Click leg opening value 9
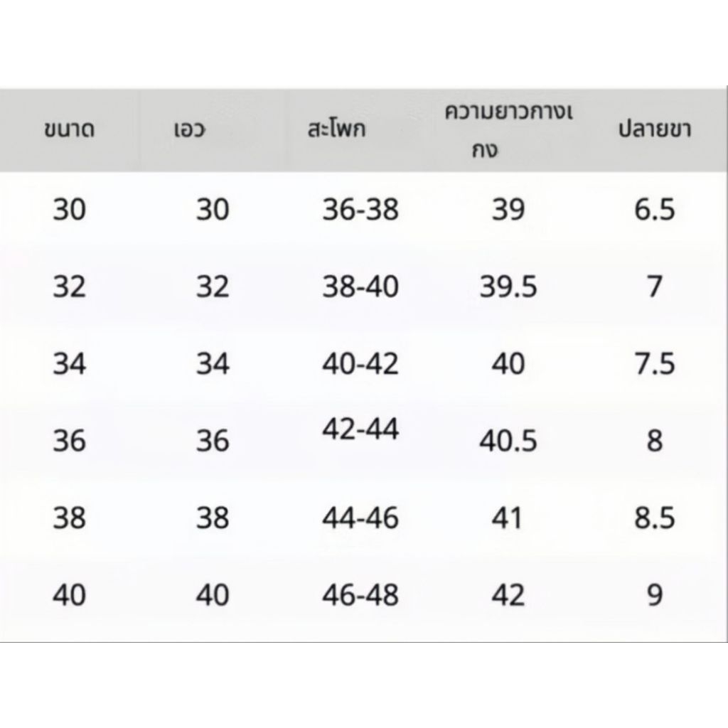The image size is (728, 728). click(655, 595)
